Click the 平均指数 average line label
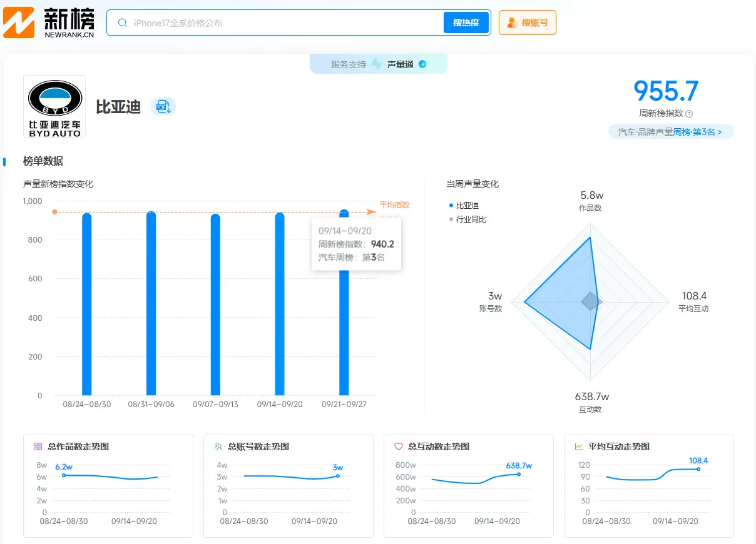The image size is (756, 544). [x=394, y=204]
